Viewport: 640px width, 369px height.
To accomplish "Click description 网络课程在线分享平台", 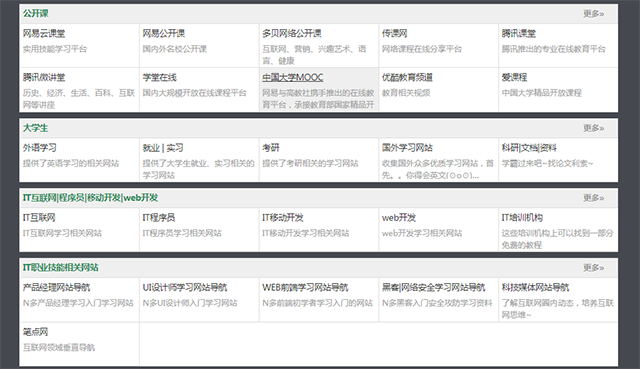I will [422, 49].
